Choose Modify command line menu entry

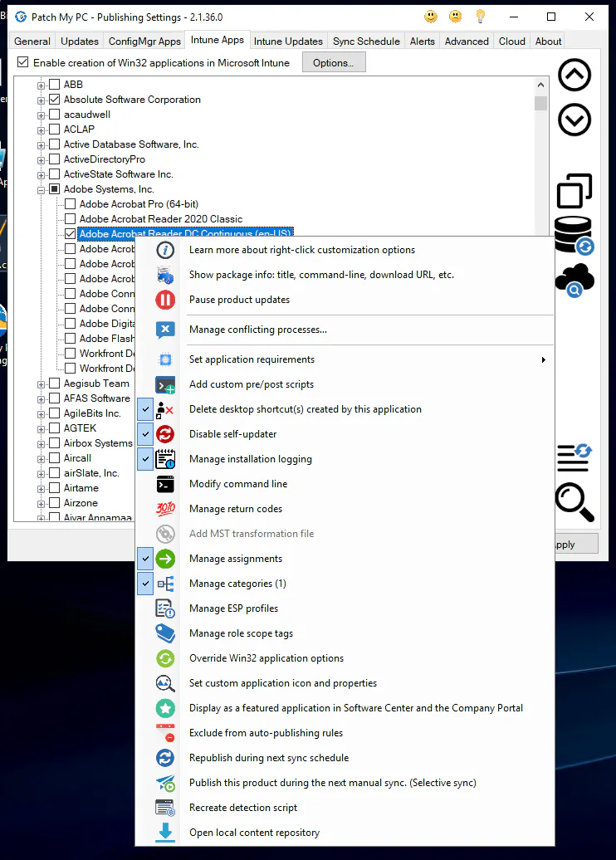(x=345, y=484)
